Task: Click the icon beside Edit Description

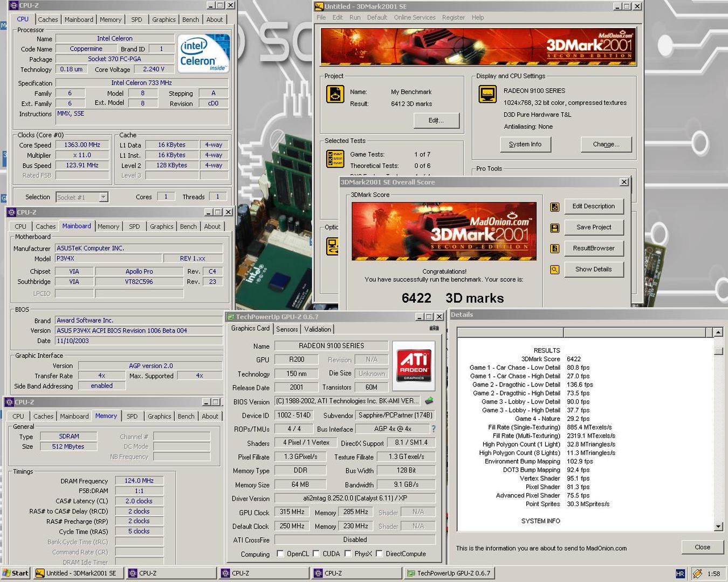Action: (x=554, y=207)
